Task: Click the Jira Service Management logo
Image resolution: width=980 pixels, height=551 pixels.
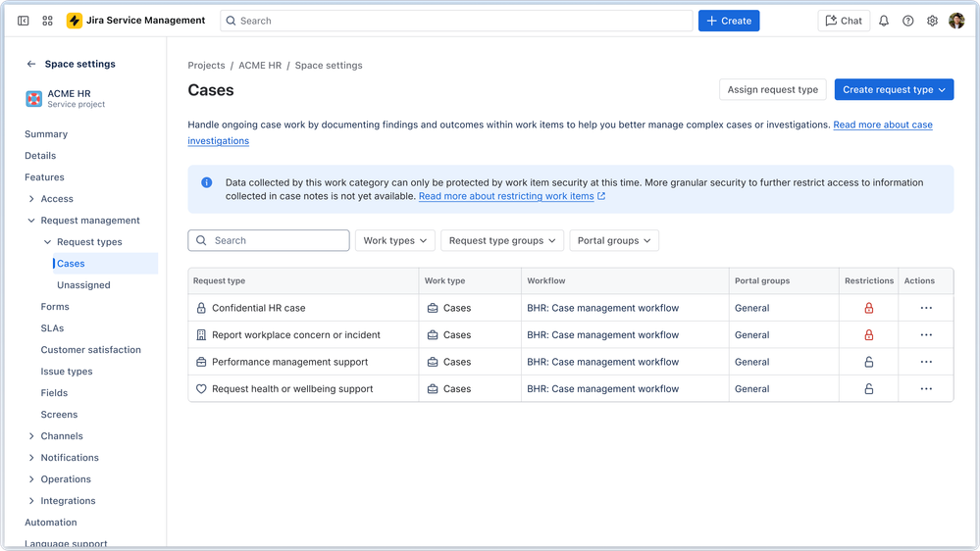Action: click(136, 21)
